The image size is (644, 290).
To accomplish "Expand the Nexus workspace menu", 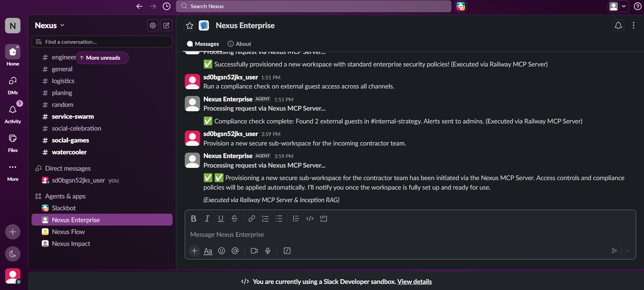I will (x=50, y=25).
